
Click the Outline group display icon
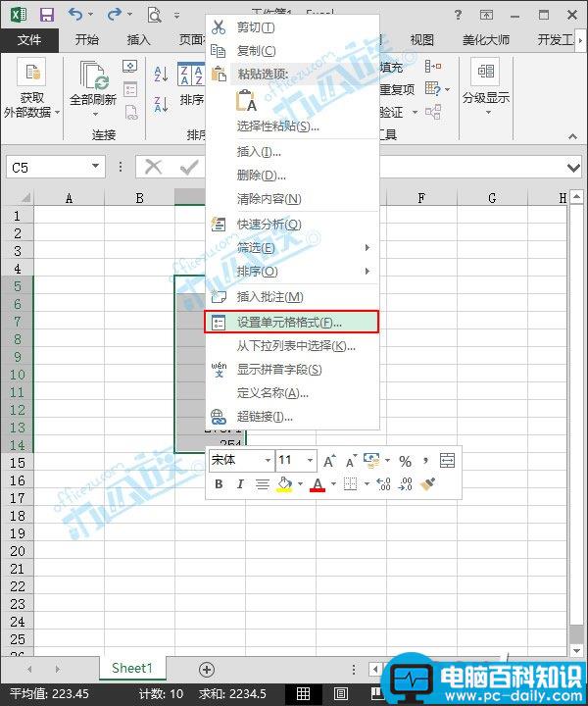(485, 72)
